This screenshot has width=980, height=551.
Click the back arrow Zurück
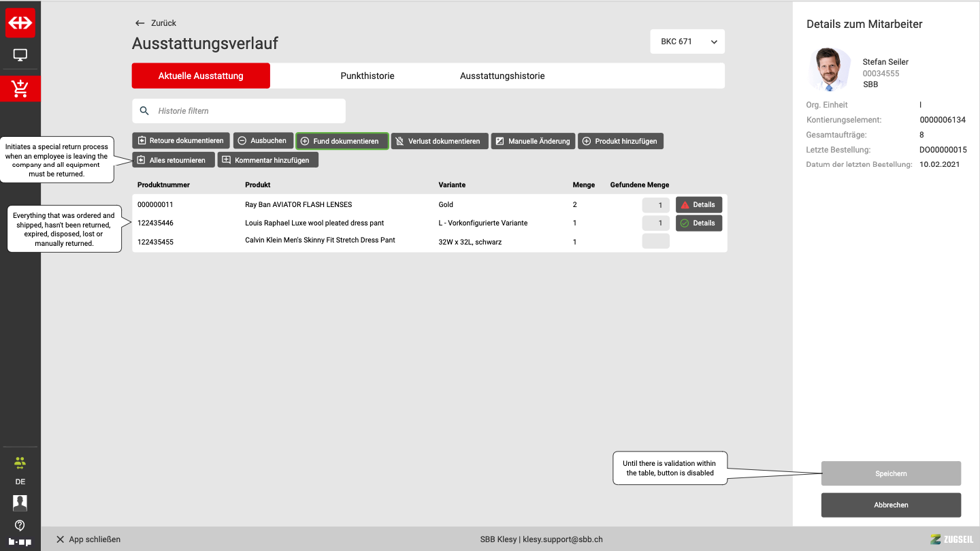click(x=156, y=23)
